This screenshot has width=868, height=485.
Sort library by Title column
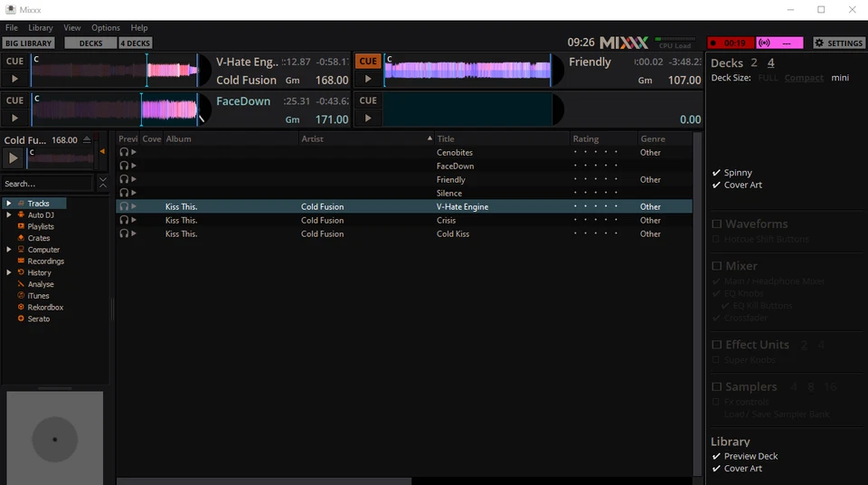(x=502, y=138)
